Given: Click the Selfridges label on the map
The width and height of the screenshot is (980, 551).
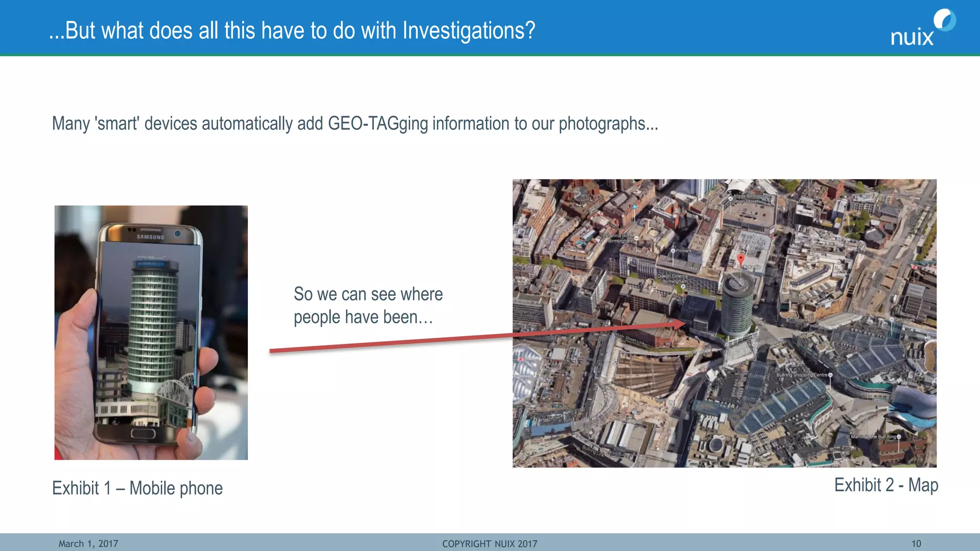Looking at the screenshot, I should click(x=904, y=320).
